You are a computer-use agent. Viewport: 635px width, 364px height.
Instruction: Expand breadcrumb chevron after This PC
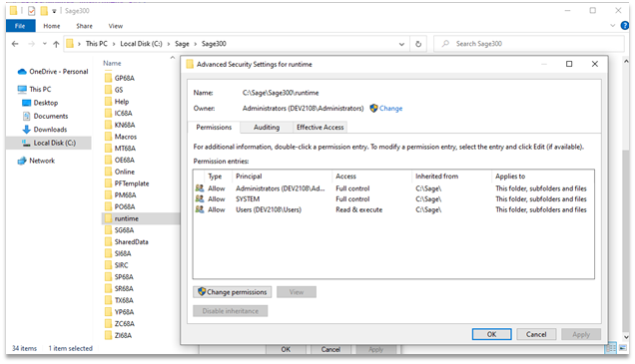pos(114,44)
